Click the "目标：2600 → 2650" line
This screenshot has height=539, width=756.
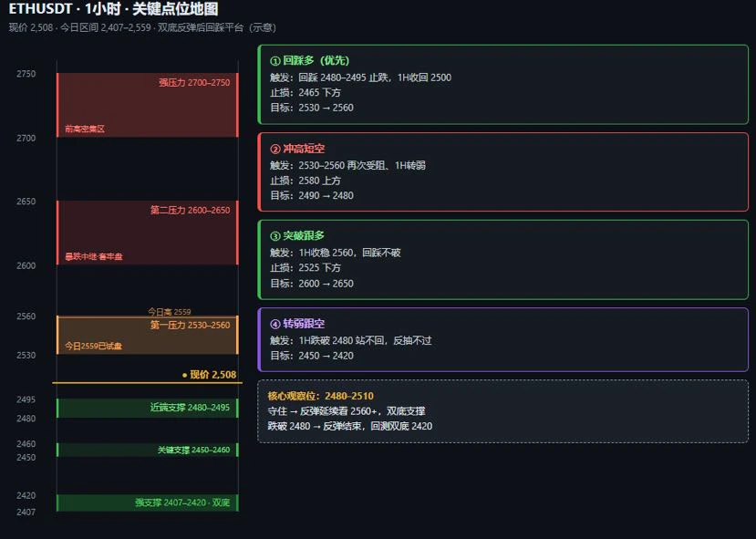(312, 284)
